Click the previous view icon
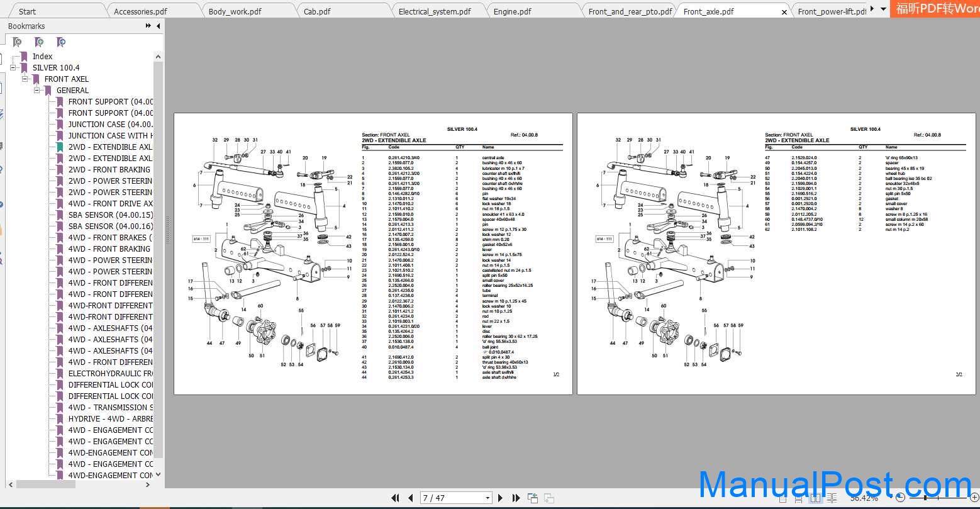980x509 pixels. pos(533,498)
